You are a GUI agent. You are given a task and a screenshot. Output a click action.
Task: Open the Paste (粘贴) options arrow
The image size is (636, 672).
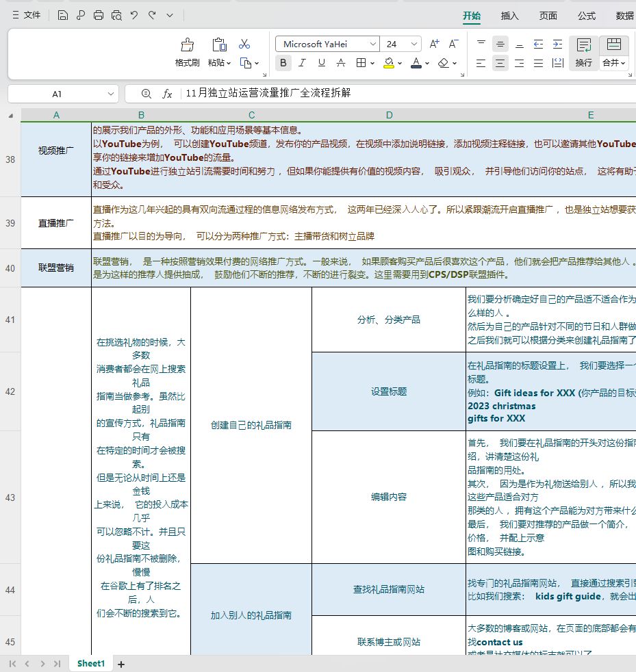point(229,63)
